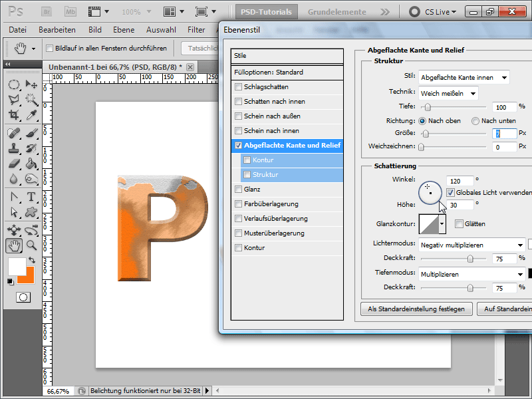Switch to Grundelemente workspace

tap(337, 12)
